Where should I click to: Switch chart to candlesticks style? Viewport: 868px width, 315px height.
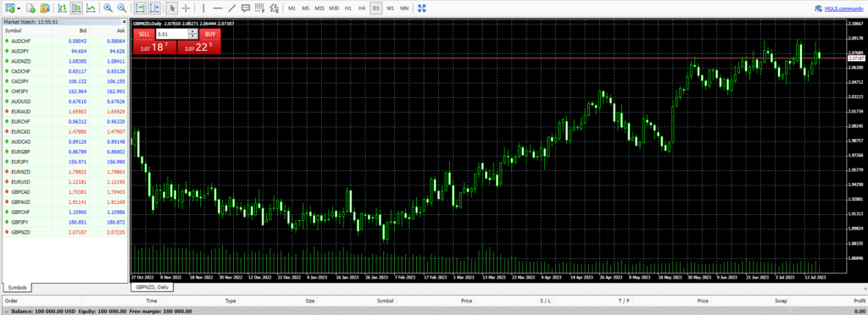coord(76,8)
